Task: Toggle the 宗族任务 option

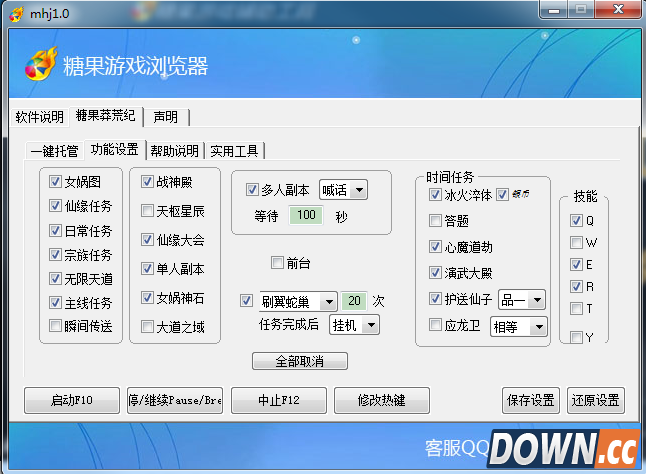Action: pyautogui.click(x=55, y=255)
